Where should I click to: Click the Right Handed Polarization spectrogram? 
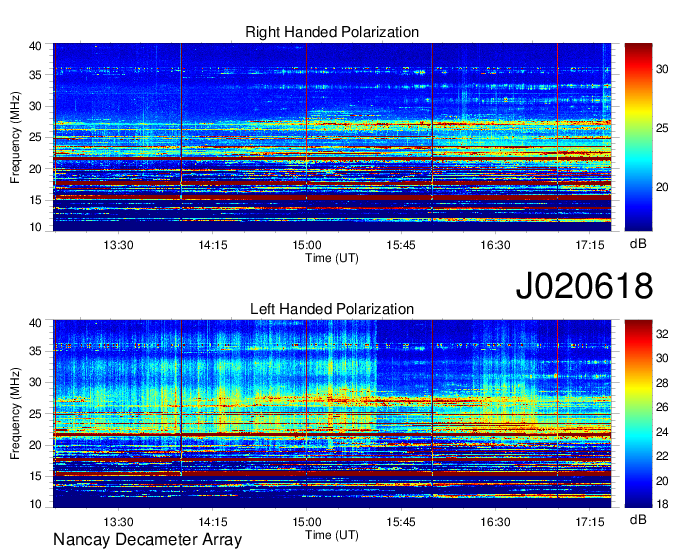(x=332, y=137)
